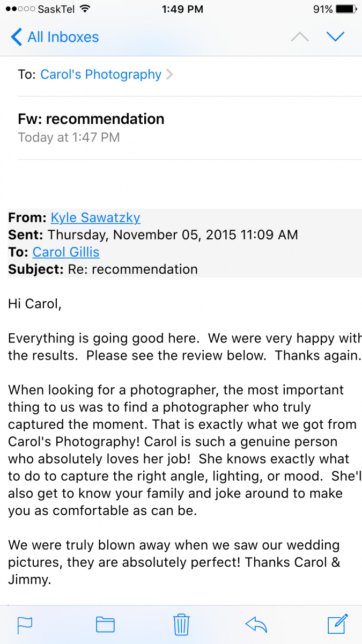Screen dimensions: 362x644
Task: Tap the Wi-Fi signal icon in the status bar
Action: pyautogui.click(x=84, y=9)
